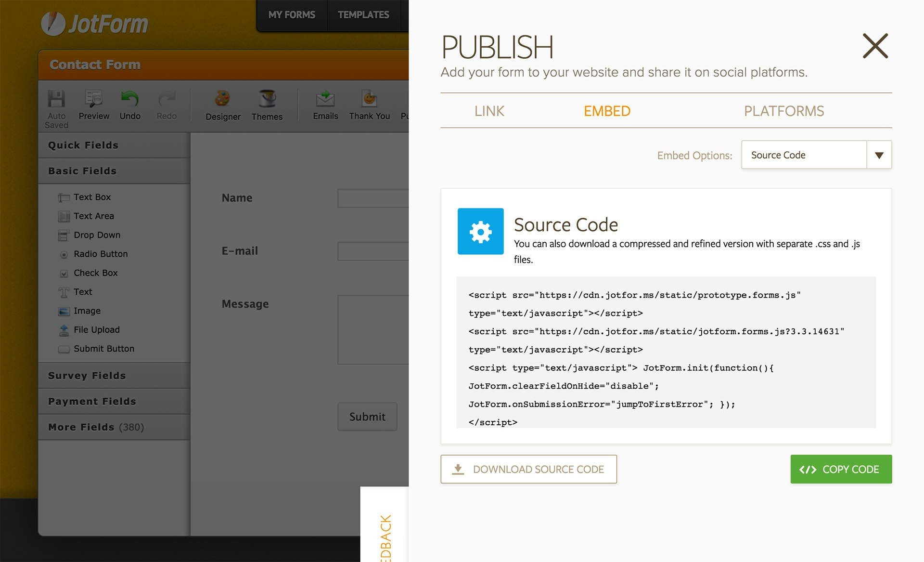The width and height of the screenshot is (924, 562).
Task: Click the blue Source Code gear icon
Action: point(480,232)
